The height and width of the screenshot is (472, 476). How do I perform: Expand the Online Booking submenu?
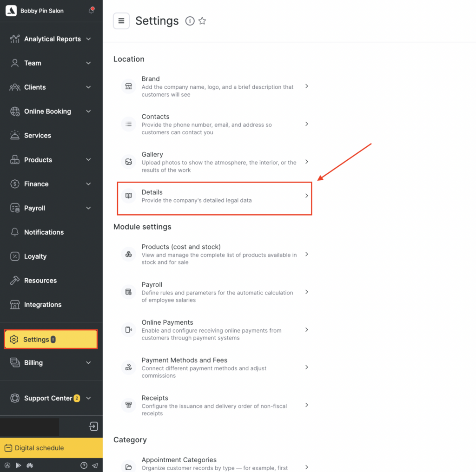[88, 111]
